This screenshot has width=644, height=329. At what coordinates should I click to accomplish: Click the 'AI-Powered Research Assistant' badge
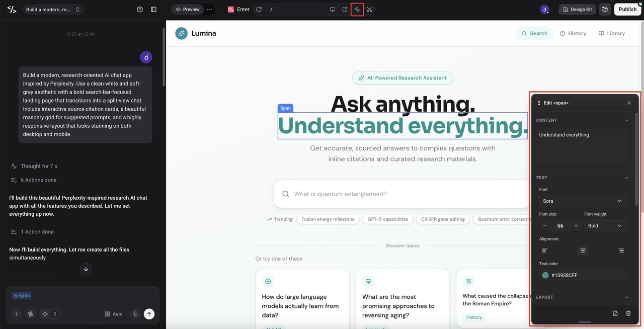[403, 78]
